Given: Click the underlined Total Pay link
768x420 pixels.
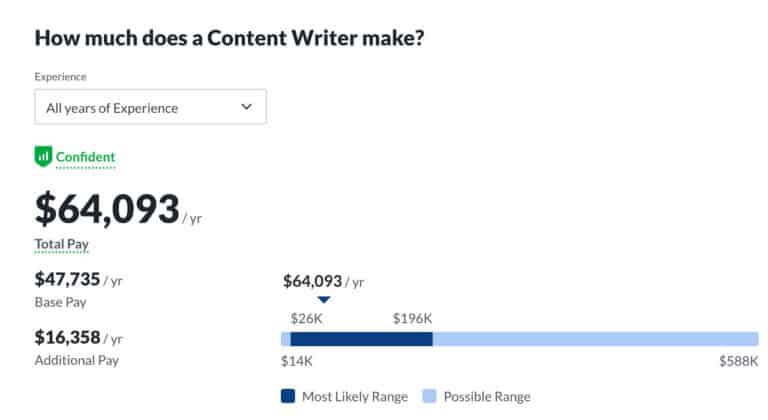Looking at the screenshot, I should [63, 244].
